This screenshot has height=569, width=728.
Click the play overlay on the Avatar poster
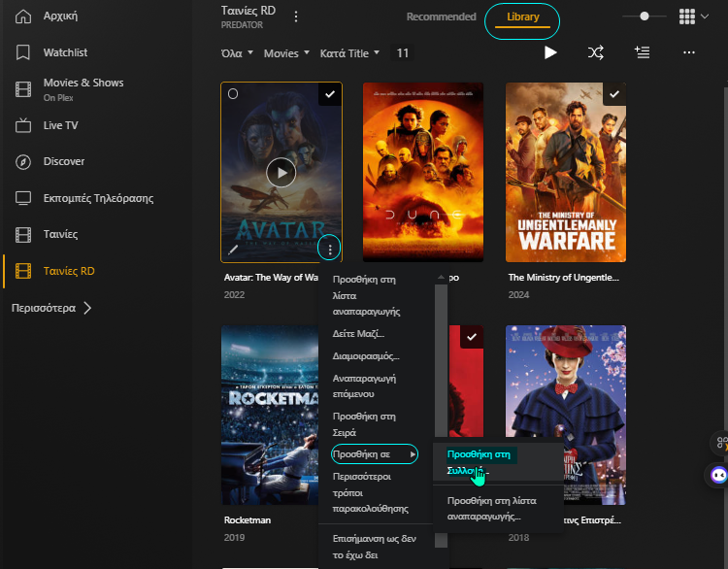pos(281,172)
